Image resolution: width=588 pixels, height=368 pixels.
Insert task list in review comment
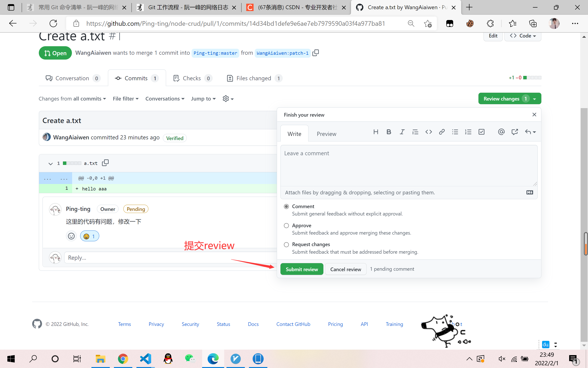tap(481, 132)
